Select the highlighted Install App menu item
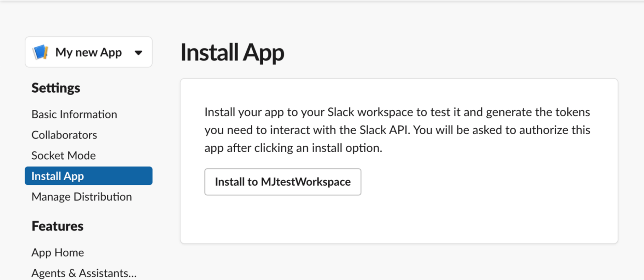Viewport: 644px width, 280px height. click(x=57, y=176)
